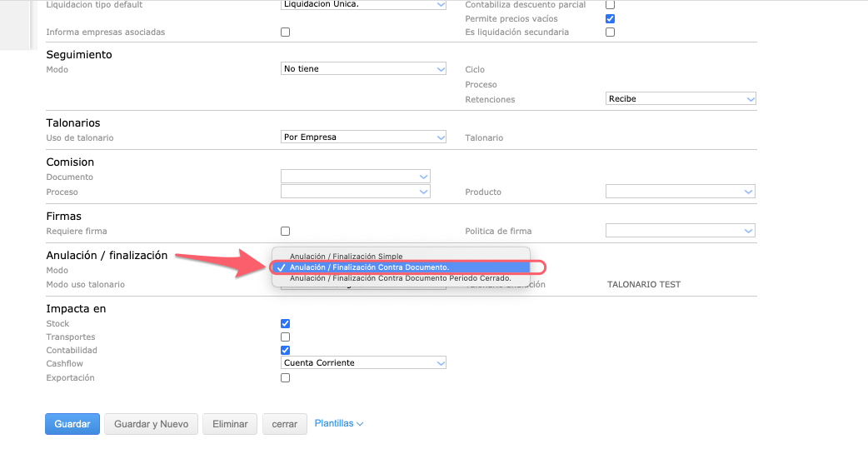Open the Retenciones Recibe dropdown

[681, 99]
